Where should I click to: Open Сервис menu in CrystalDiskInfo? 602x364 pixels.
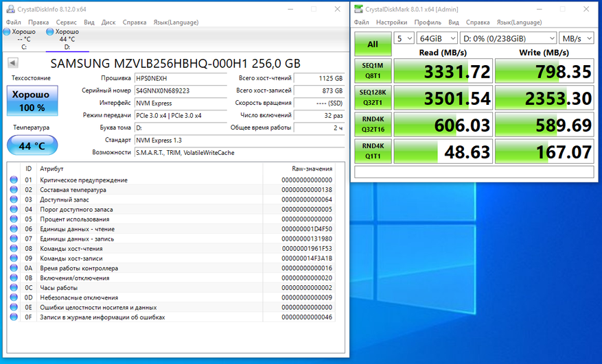[67, 22]
